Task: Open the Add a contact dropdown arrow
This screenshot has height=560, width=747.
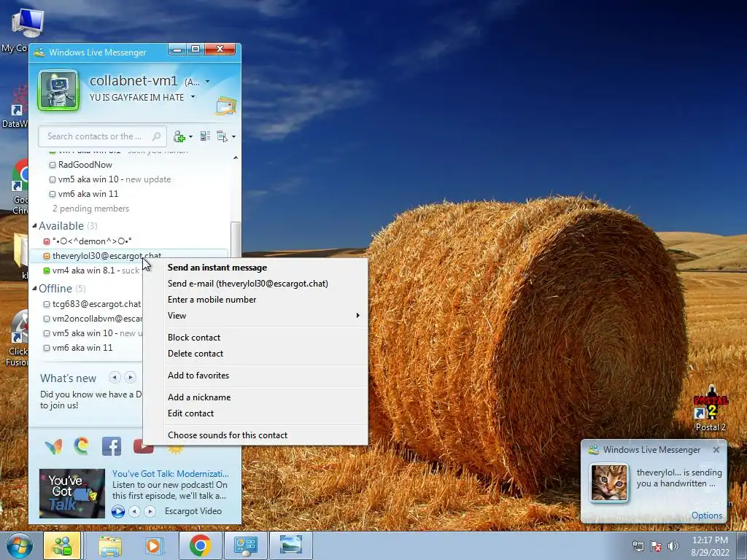Action: click(x=190, y=137)
